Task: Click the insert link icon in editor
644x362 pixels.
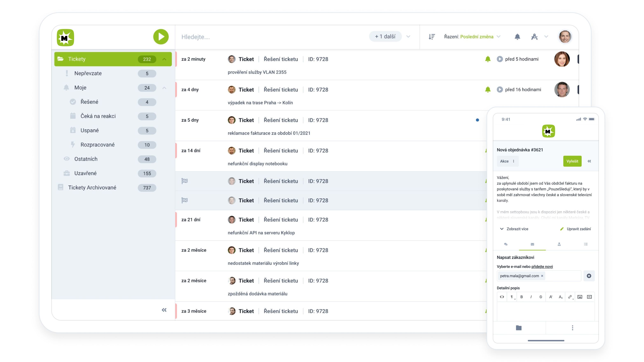Action: (570, 297)
